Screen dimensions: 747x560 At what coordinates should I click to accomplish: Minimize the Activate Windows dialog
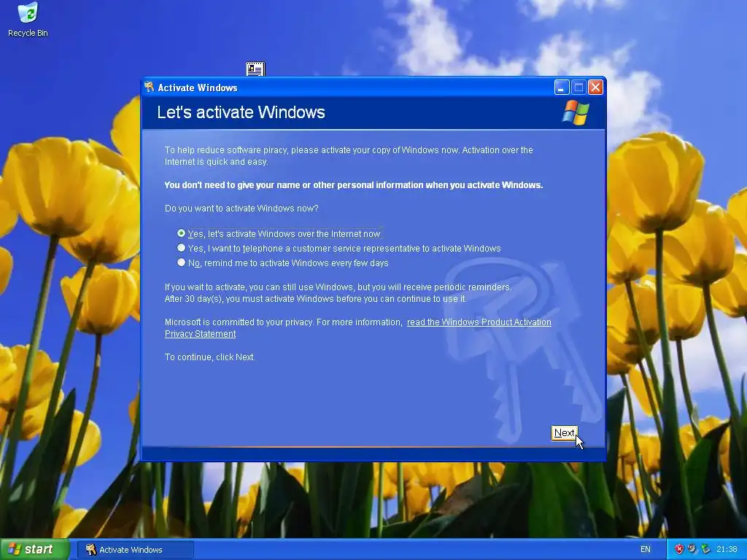tap(562, 87)
